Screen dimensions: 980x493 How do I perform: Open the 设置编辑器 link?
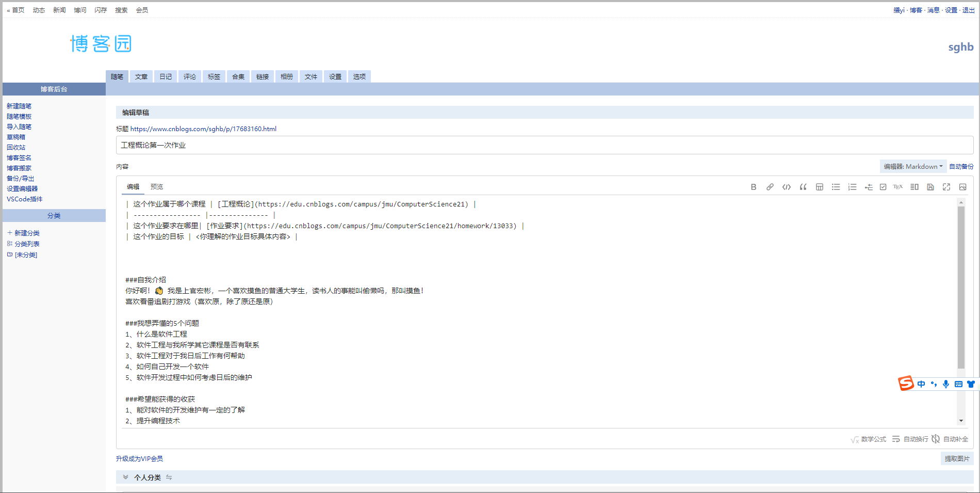click(x=22, y=188)
